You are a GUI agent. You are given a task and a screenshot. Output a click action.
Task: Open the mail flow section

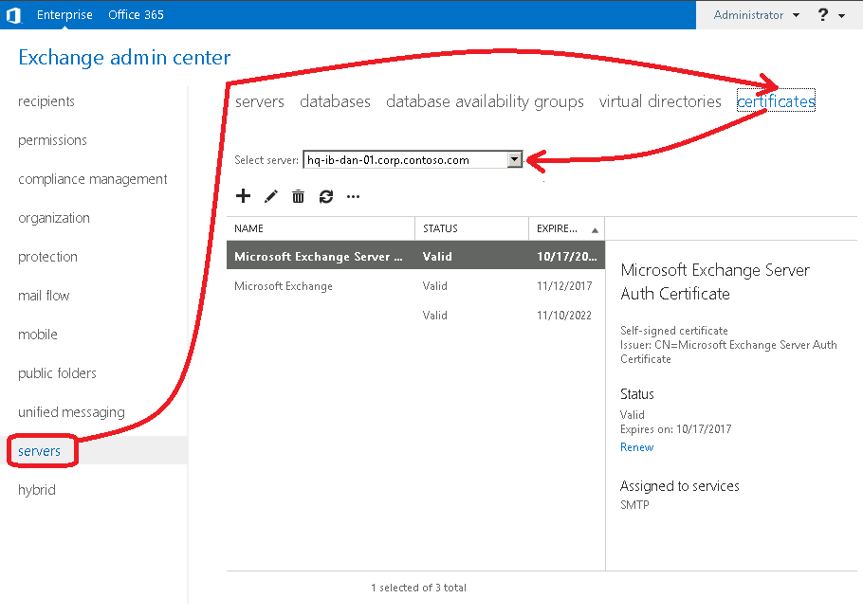[x=44, y=296]
